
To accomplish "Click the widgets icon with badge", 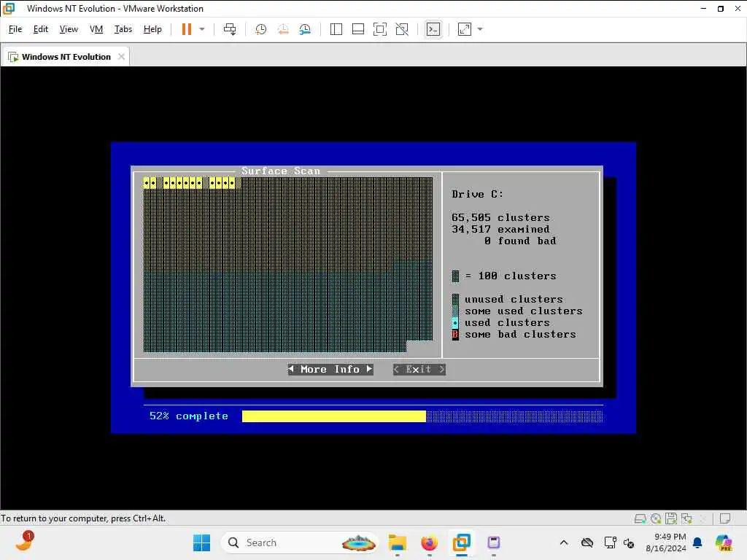I will [x=24, y=542].
